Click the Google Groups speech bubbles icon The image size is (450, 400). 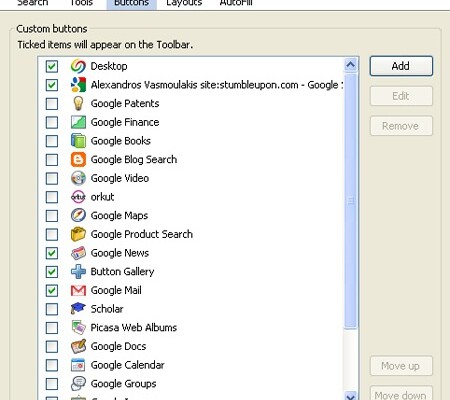(78, 384)
